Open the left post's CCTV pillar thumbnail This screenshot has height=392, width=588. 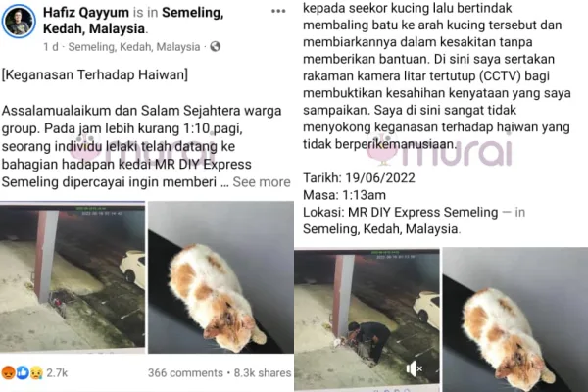click(73, 277)
